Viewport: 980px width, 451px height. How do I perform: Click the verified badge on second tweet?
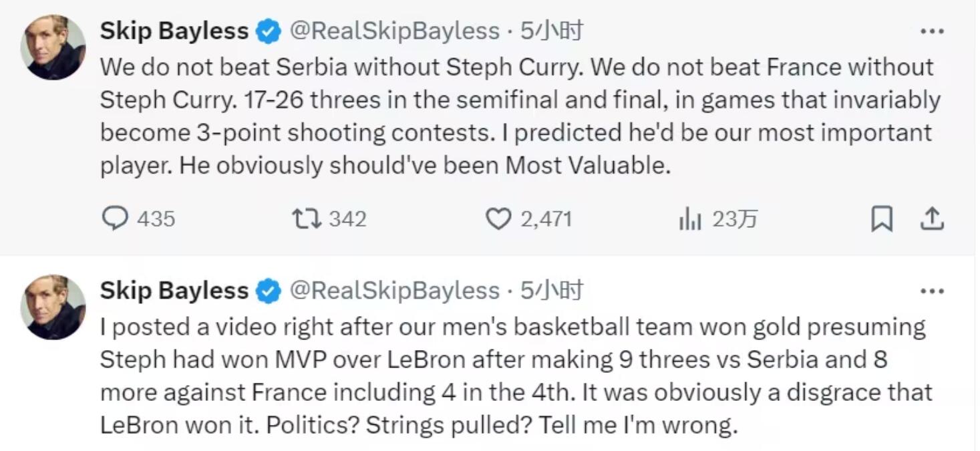click(x=269, y=291)
